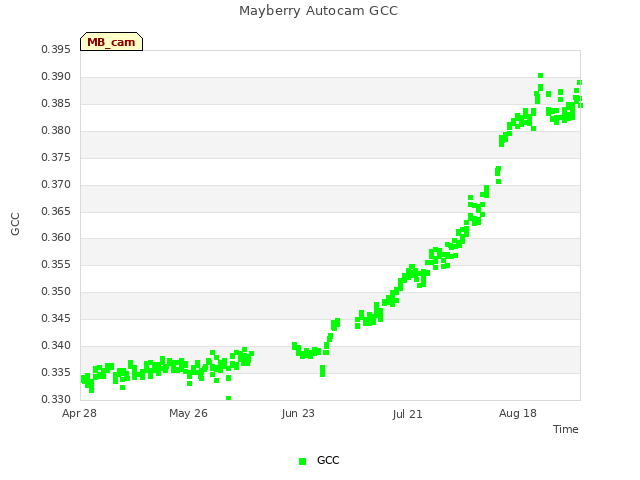Click the 0.390 y-axis value
Viewport: 640px width, 480px height.
click(x=56, y=77)
